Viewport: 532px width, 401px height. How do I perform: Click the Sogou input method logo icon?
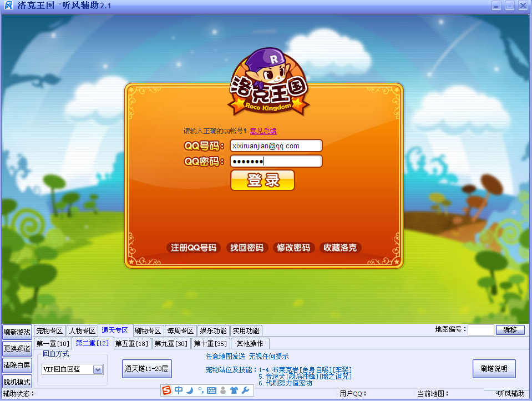pos(166,390)
